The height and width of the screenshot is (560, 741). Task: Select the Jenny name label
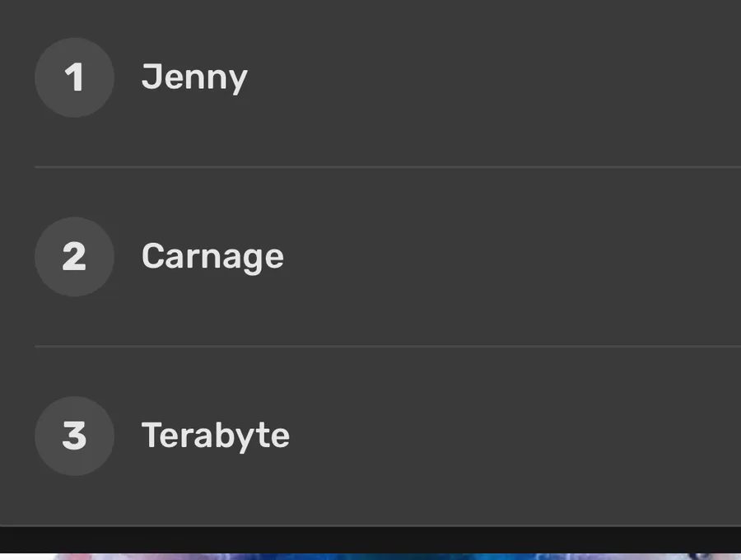[194, 78]
